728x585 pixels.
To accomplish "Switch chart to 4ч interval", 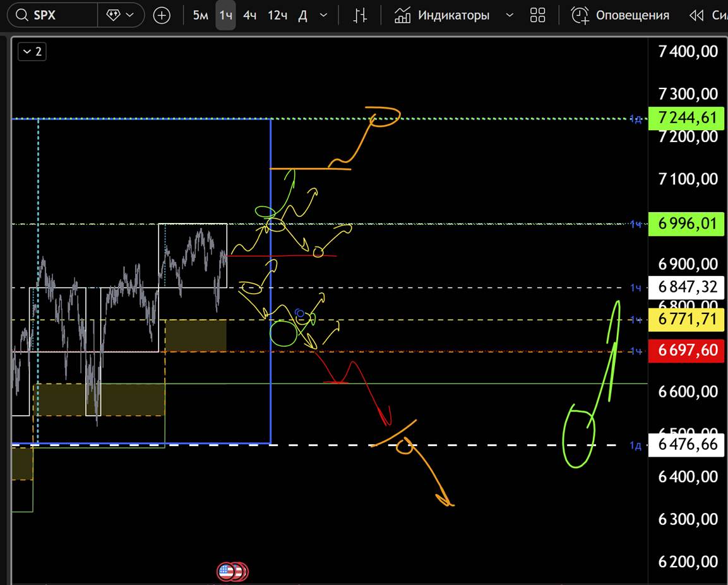I will click(x=250, y=15).
